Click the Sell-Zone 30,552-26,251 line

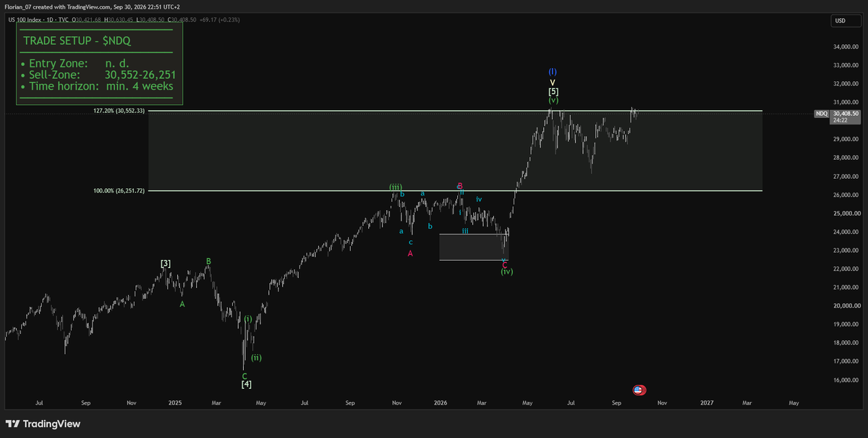(x=98, y=75)
